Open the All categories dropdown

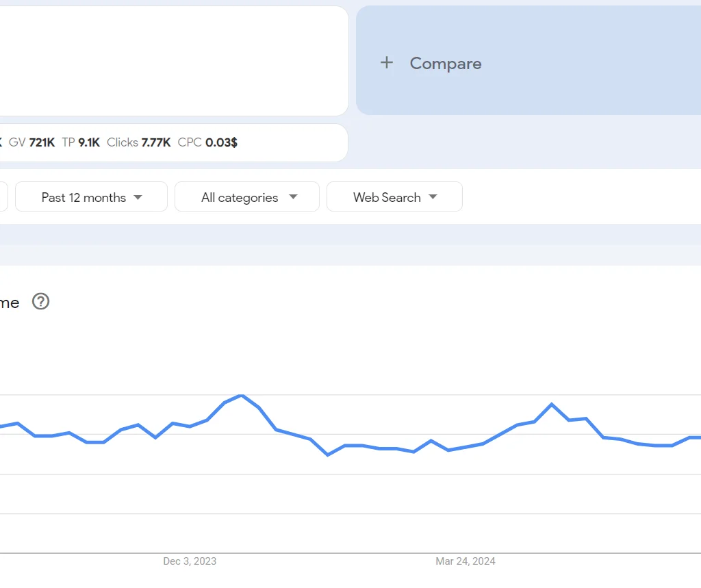click(246, 196)
